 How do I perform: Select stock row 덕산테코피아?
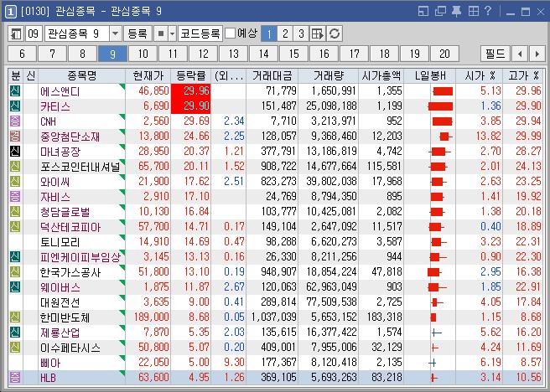pos(275,227)
